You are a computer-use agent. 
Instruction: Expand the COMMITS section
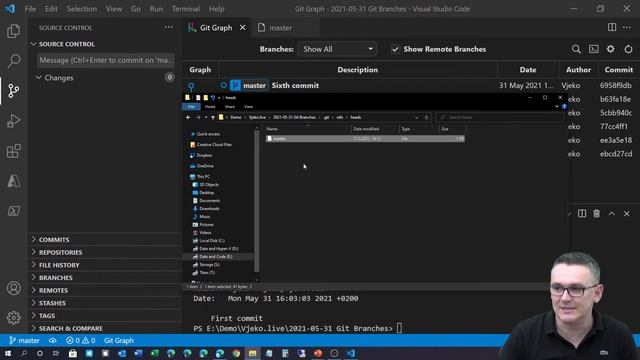click(54, 240)
